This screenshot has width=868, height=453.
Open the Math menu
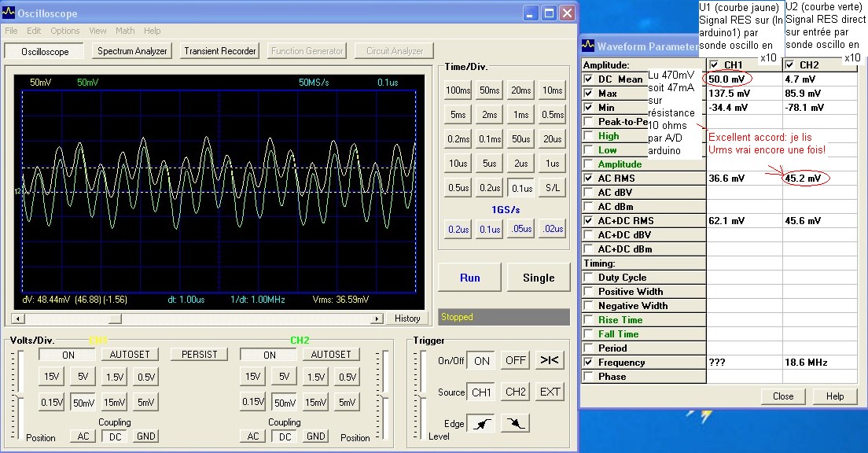[x=125, y=31]
